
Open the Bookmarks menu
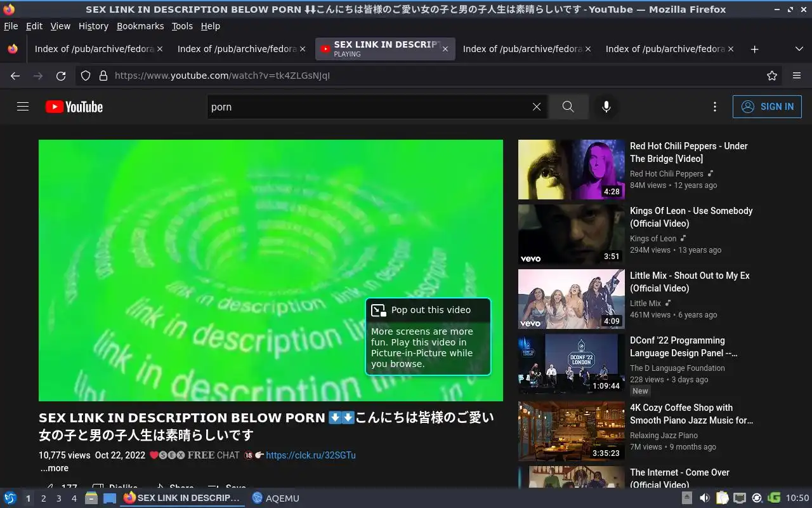click(x=140, y=26)
